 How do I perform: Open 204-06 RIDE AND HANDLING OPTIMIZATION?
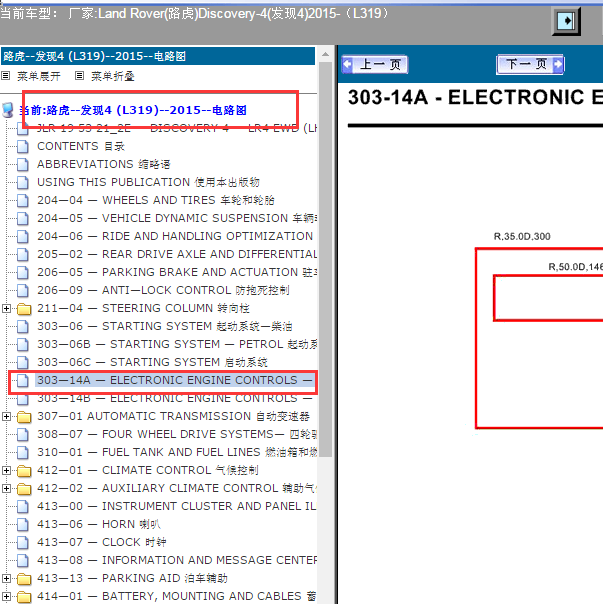pos(175,236)
